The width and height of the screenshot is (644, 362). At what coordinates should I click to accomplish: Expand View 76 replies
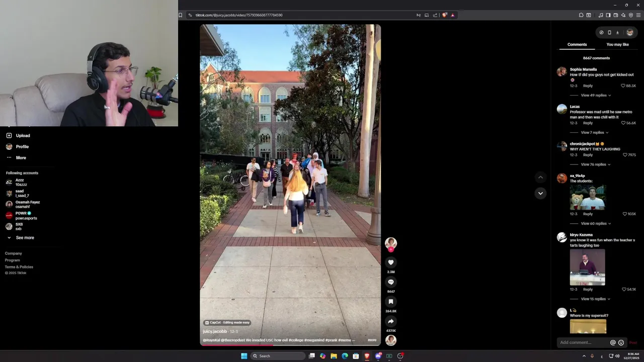coord(596,164)
